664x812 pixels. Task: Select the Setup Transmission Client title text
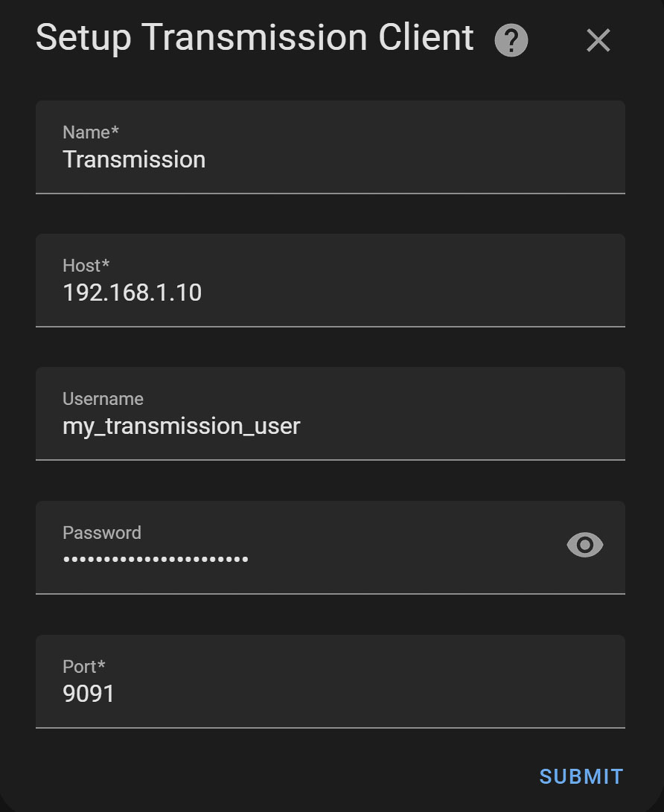point(255,38)
